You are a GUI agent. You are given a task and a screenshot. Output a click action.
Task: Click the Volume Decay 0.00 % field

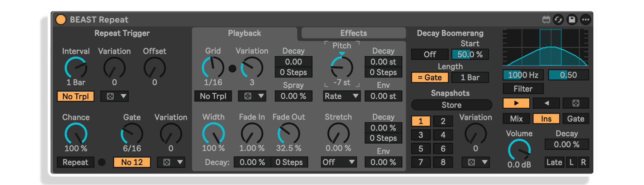567,145
